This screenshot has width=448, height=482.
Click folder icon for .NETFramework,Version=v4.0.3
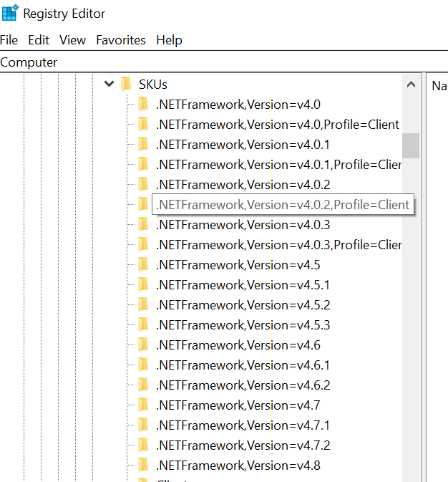pyautogui.click(x=144, y=224)
